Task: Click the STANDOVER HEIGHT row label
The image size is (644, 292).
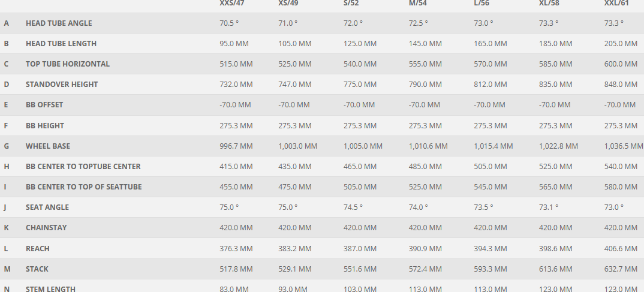Action: coord(62,85)
